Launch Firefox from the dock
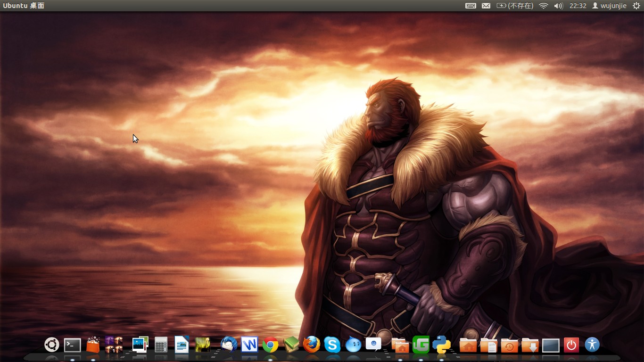This screenshot has width=644, height=362. click(312, 345)
